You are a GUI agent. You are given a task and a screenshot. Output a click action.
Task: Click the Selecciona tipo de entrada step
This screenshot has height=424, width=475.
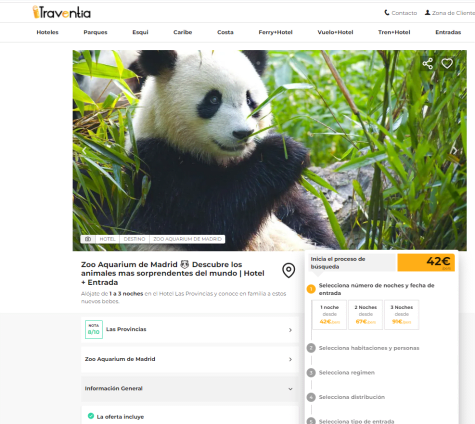(x=356, y=421)
